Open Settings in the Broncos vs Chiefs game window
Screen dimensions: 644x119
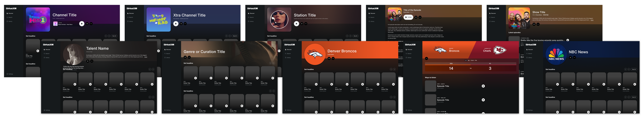click(409, 110)
